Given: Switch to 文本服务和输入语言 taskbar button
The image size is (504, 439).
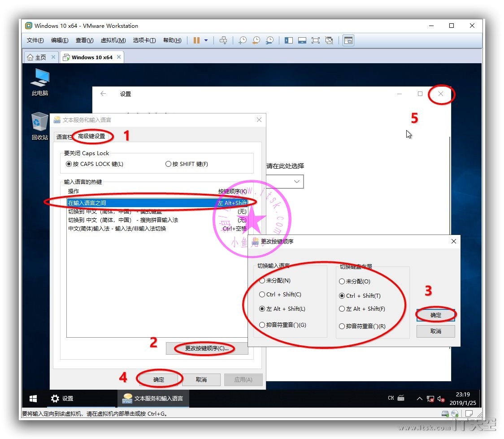Looking at the screenshot, I should 153,399.
